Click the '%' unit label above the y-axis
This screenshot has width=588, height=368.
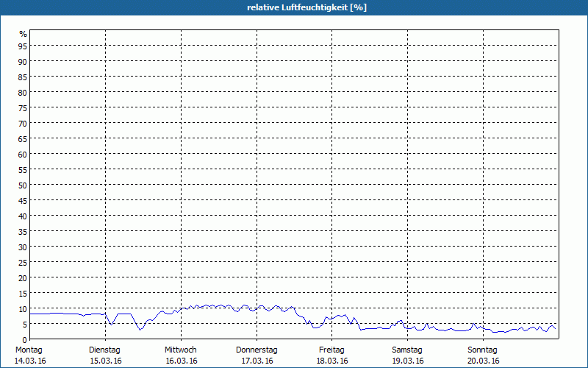pos(23,34)
